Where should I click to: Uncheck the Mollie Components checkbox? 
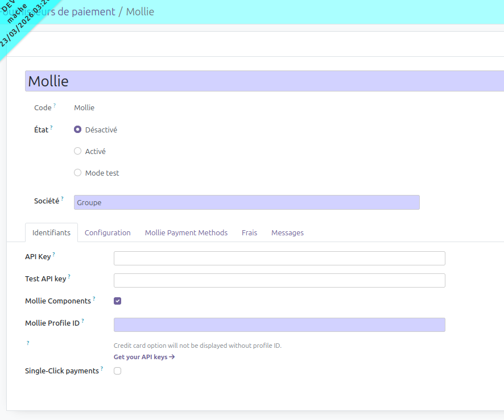coord(118,301)
